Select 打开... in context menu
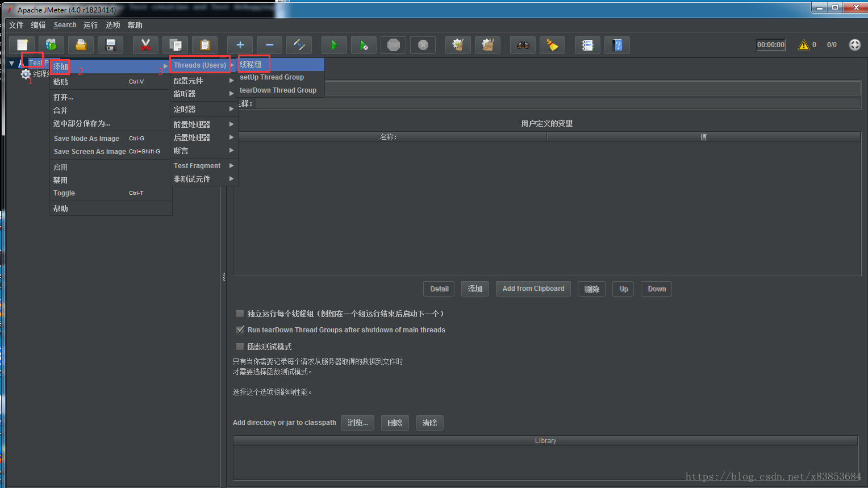 point(110,97)
